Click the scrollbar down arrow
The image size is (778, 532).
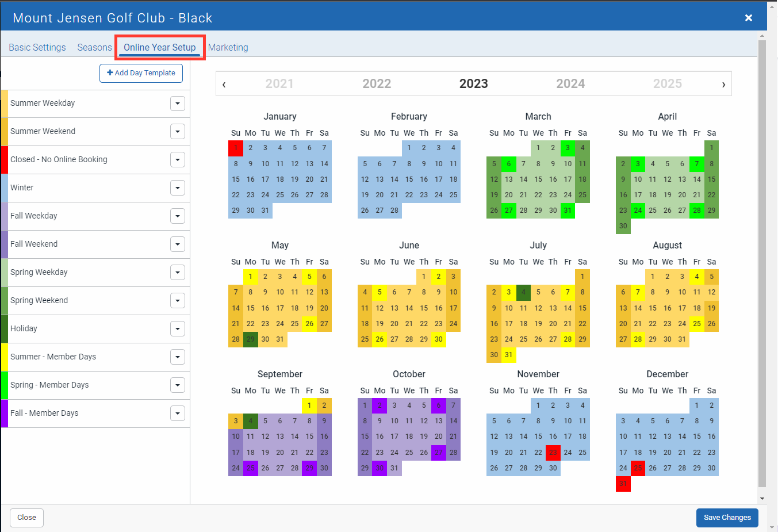[x=762, y=499]
